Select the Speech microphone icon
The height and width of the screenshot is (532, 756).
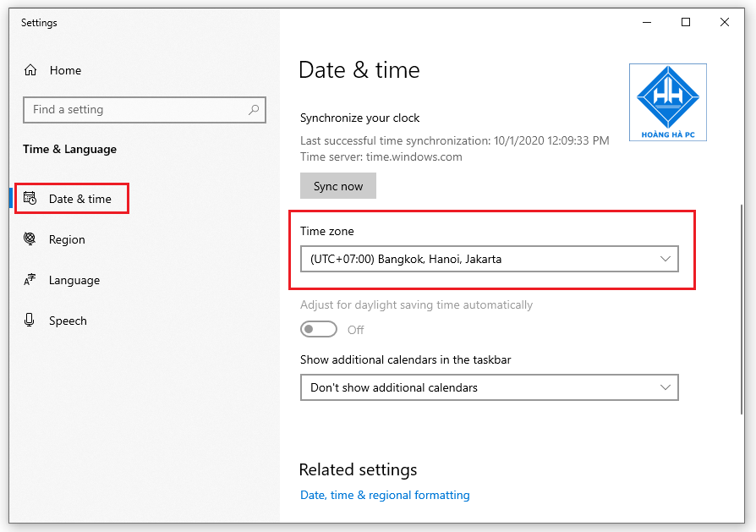click(31, 321)
